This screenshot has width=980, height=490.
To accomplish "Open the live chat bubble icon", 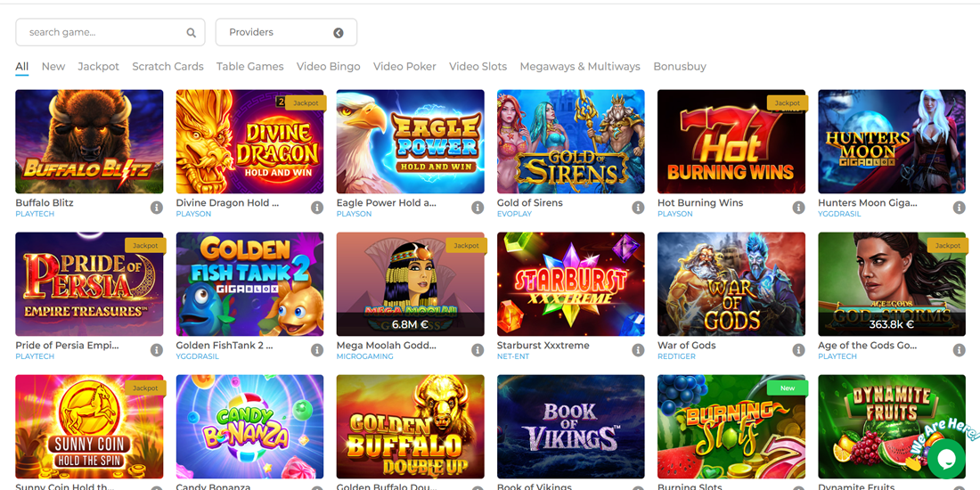I will click(945, 459).
